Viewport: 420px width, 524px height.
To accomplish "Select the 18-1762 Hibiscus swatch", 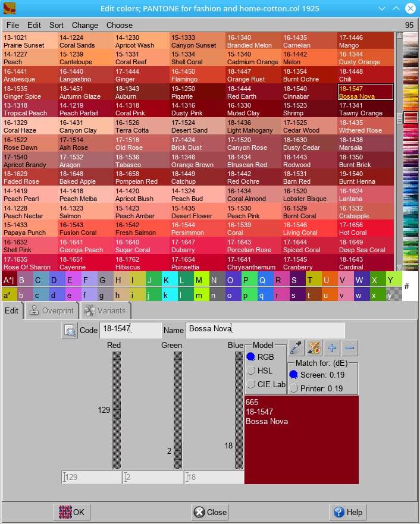I will pos(142,263).
